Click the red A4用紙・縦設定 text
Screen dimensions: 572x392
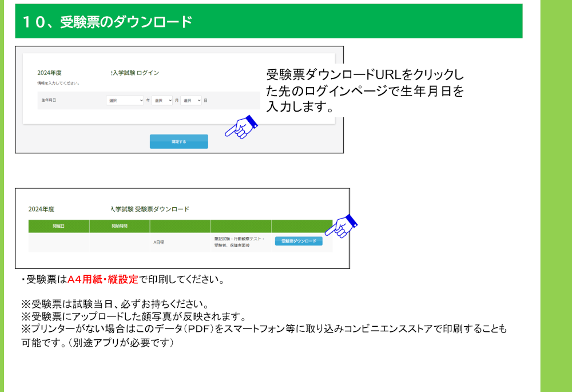pyautogui.click(x=103, y=280)
